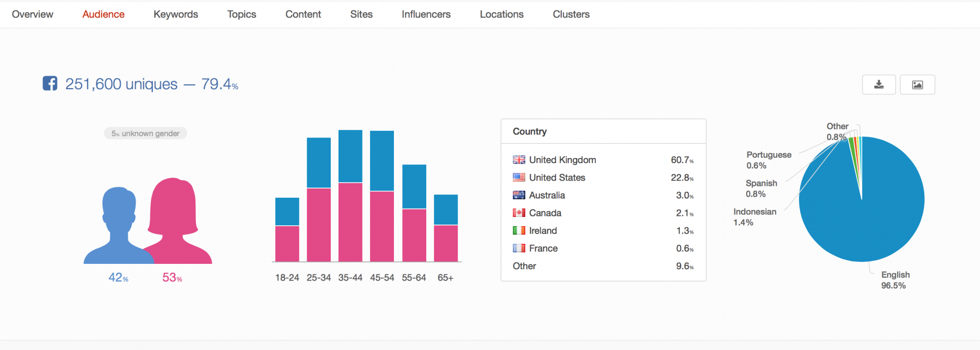Click the 5% unknown gender badge
This screenshot has height=350, width=980.
pyautogui.click(x=146, y=134)
